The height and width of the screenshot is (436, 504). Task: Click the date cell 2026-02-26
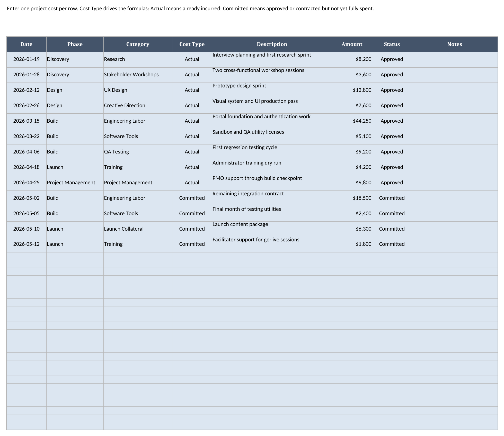(x=26, y=106)
